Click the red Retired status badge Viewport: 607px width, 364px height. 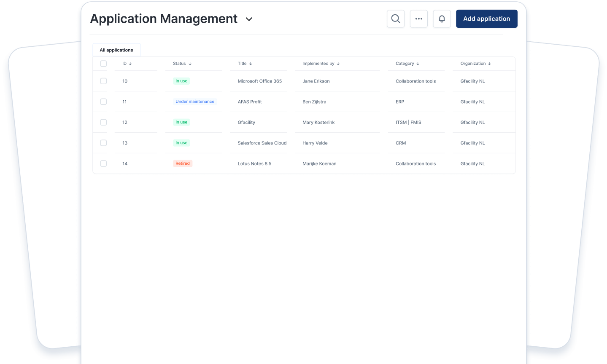183,163
